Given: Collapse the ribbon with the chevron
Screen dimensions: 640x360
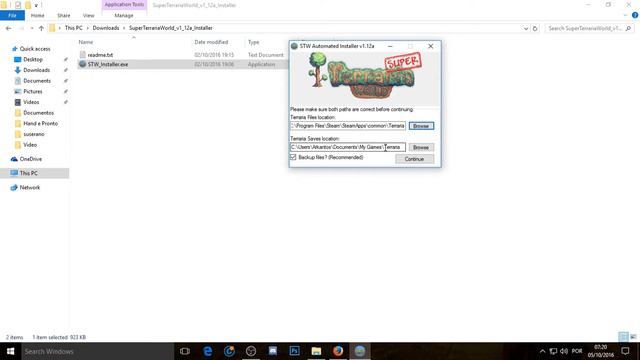Looking at the screenshot, I should [x=626, y=15].
